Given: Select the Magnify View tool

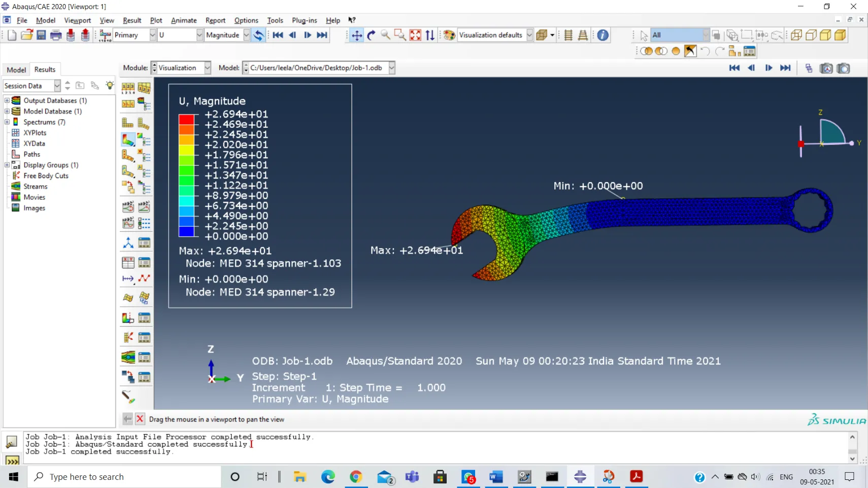Looking at the screenshot, I should coord(386,35).
